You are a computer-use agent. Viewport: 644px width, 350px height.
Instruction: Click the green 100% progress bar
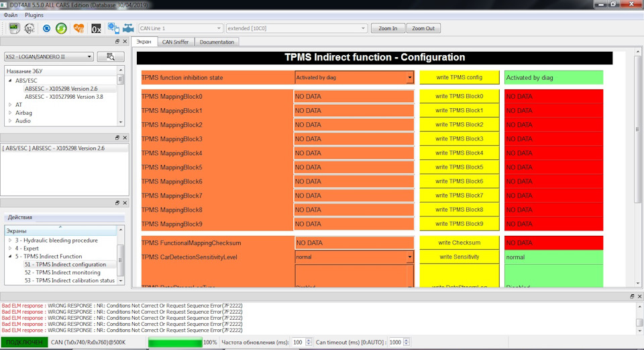(175, 342)
